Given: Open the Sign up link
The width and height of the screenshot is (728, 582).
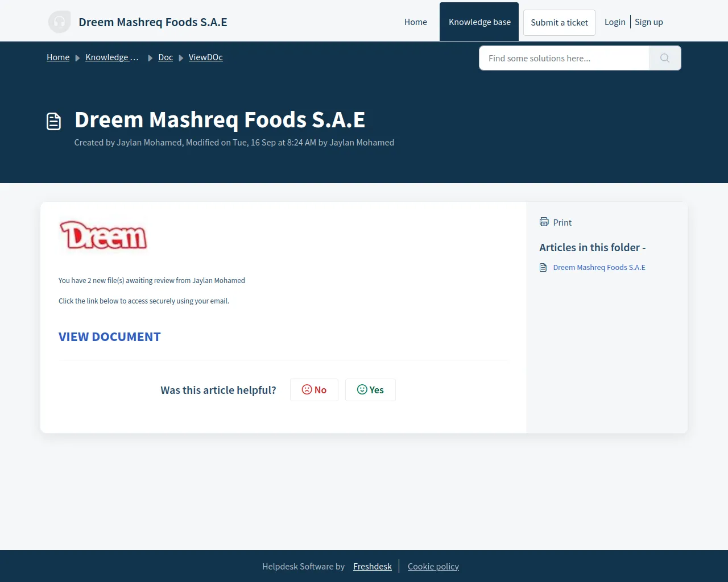Looking at the screenshot, I should (649, 22).
